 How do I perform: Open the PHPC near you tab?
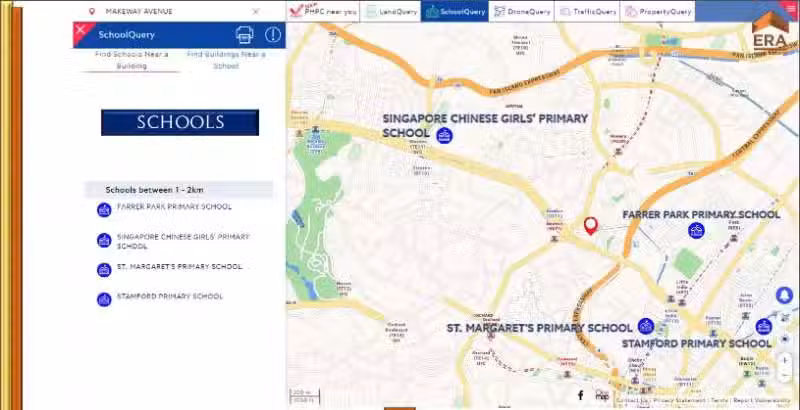(x=323, y=11)
